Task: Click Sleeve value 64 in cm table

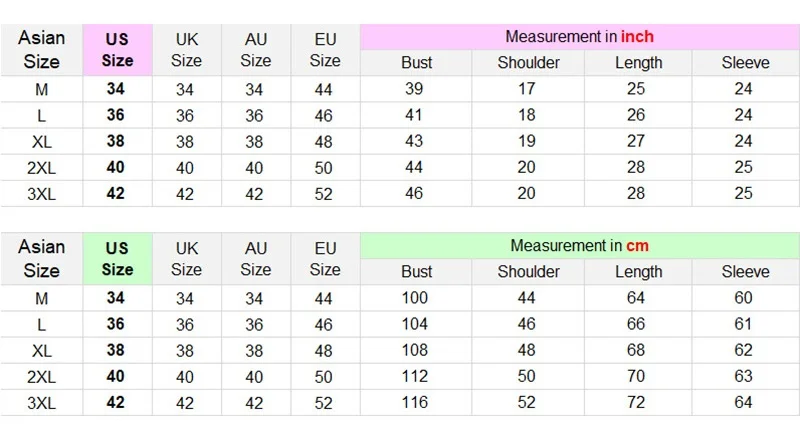Action: 745,402
